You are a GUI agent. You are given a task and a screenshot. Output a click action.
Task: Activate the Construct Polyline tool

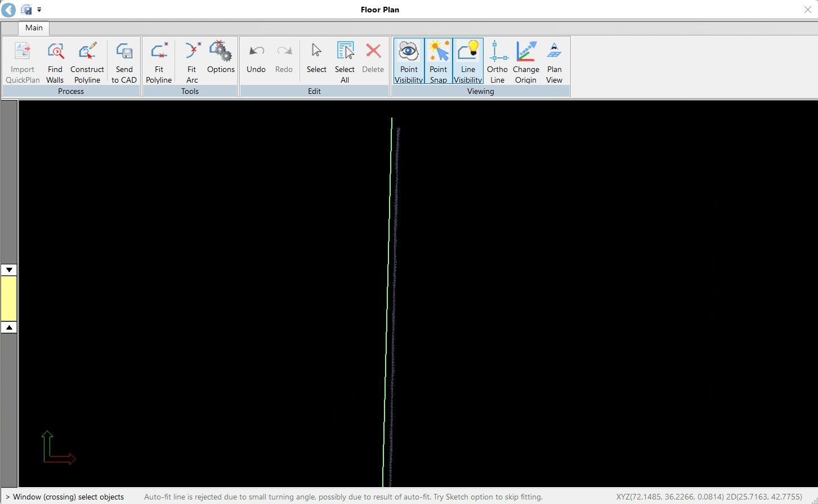(x=87, y=61)
